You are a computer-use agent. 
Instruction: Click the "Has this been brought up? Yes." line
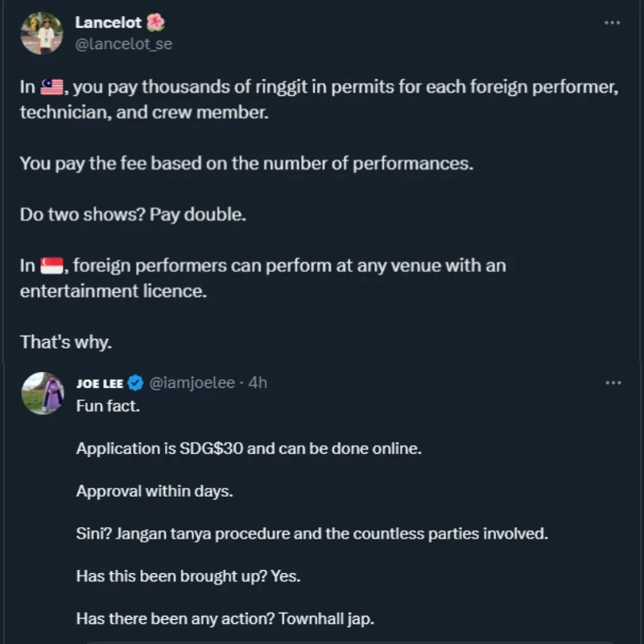(x=188, y=576)
